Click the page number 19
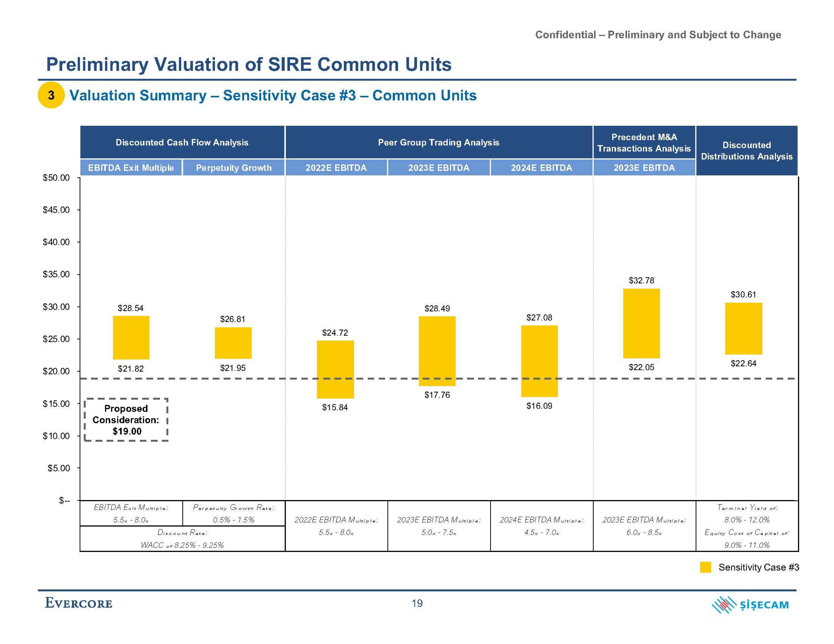Screen dimensions: 834x644 [417, 603]
